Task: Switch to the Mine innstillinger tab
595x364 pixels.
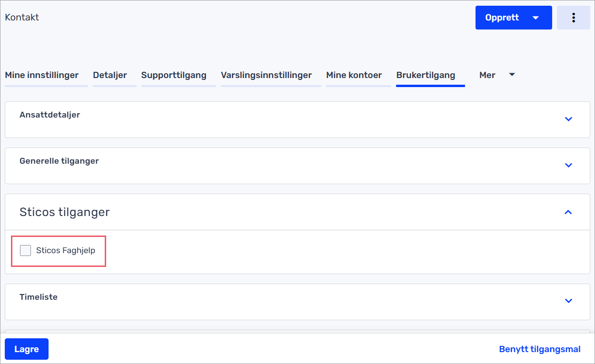Action: [x=41, y=75]
